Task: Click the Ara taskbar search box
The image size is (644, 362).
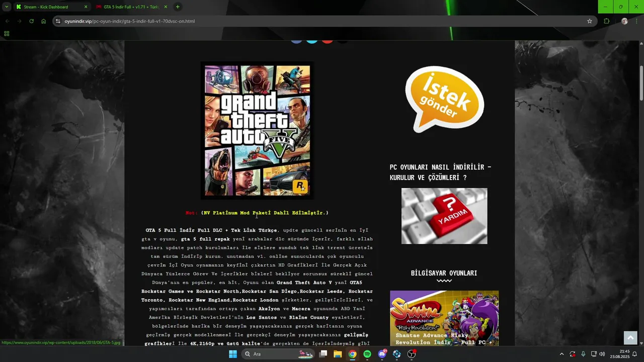Action: coord(277,354)
